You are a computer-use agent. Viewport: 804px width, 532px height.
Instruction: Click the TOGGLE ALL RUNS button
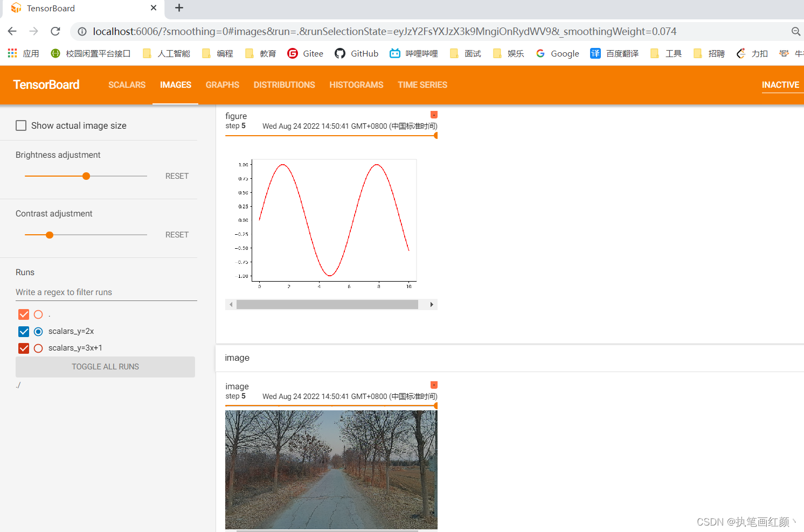coord(105,367)
